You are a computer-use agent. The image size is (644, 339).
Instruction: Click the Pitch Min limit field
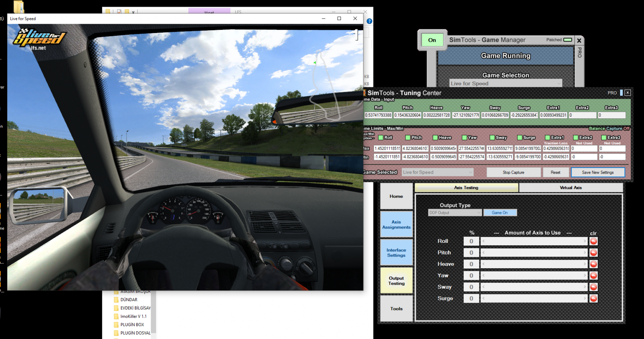pos(415,157)
